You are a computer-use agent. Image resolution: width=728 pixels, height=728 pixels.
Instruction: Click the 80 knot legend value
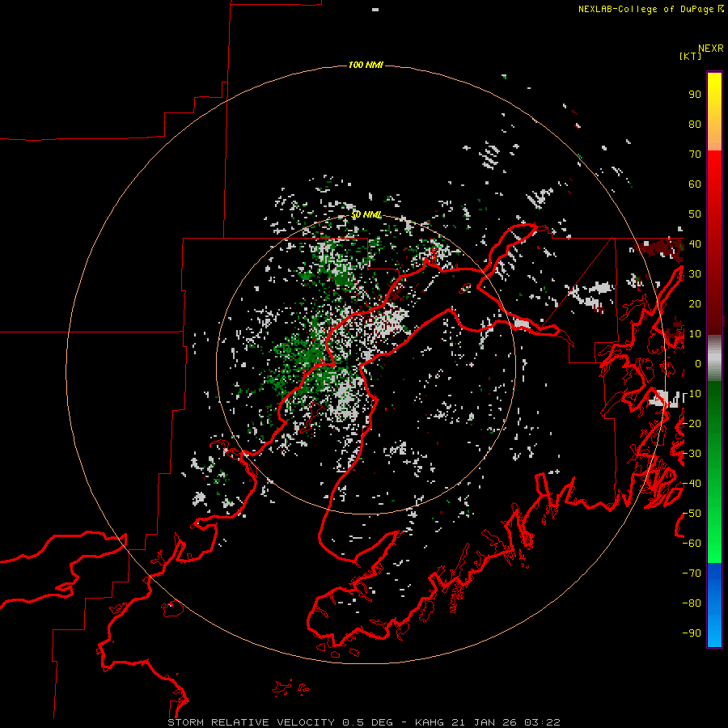click(695, 125)
